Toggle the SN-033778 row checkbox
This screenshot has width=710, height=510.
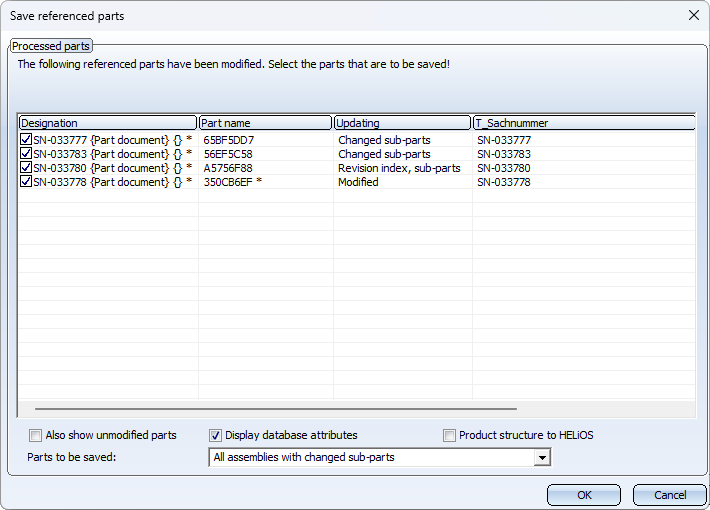point(26,181)
